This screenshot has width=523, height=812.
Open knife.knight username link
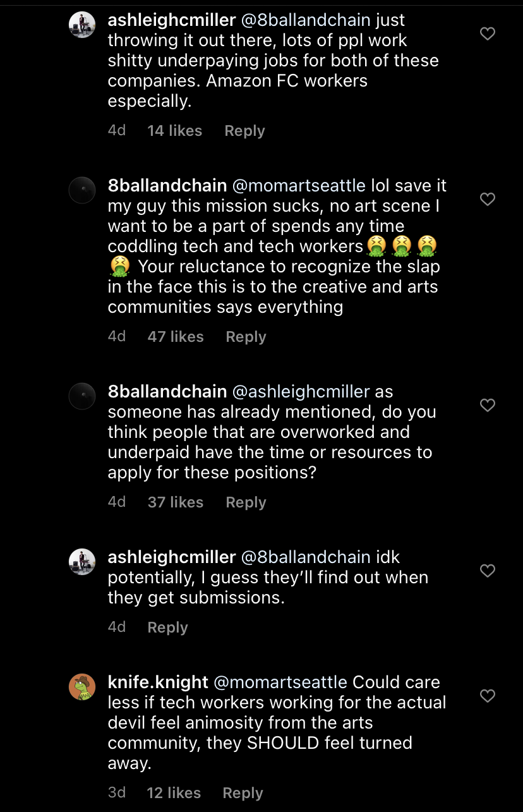158,682
